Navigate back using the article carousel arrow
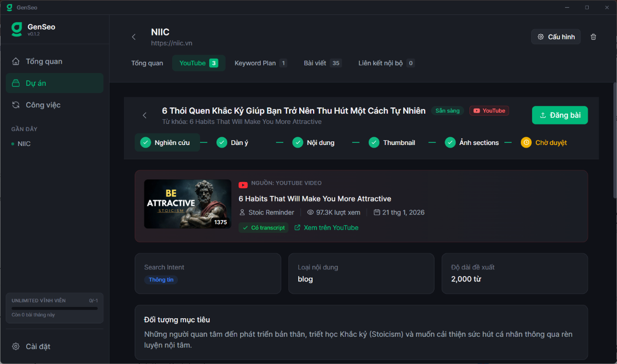This screenshot has width=617, height=364. click(144, 115)
